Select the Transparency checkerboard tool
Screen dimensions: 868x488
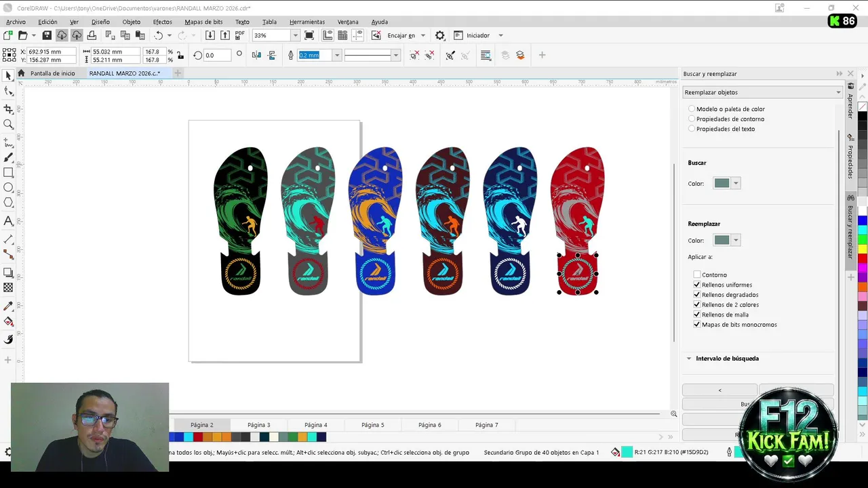[x=8, y=287]
